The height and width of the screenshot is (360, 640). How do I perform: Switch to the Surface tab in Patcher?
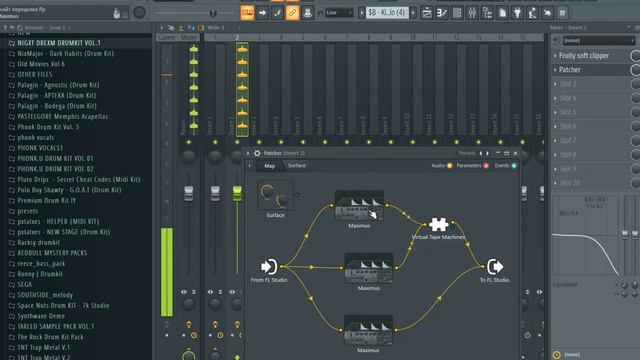tap(297, 165)
